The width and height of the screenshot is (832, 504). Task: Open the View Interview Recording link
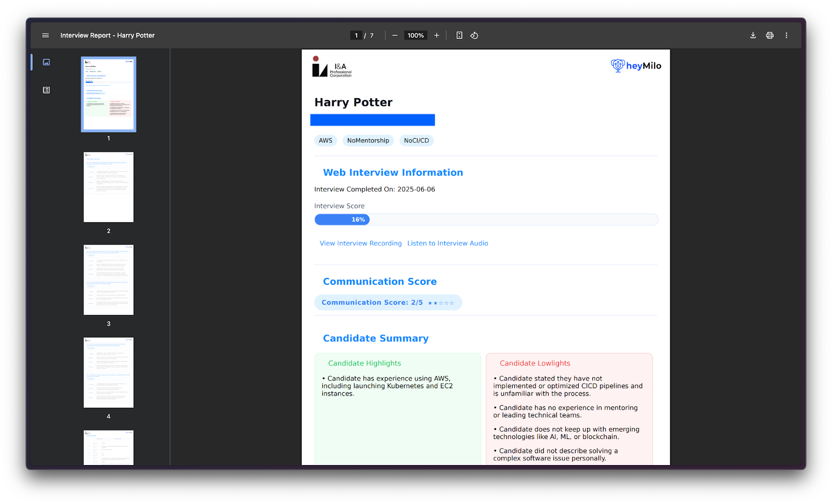tap(360, 243)
